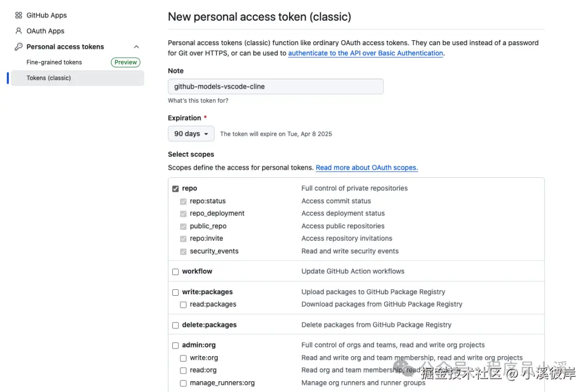Enable the workflow scope checkbox

tap(176, 272)
